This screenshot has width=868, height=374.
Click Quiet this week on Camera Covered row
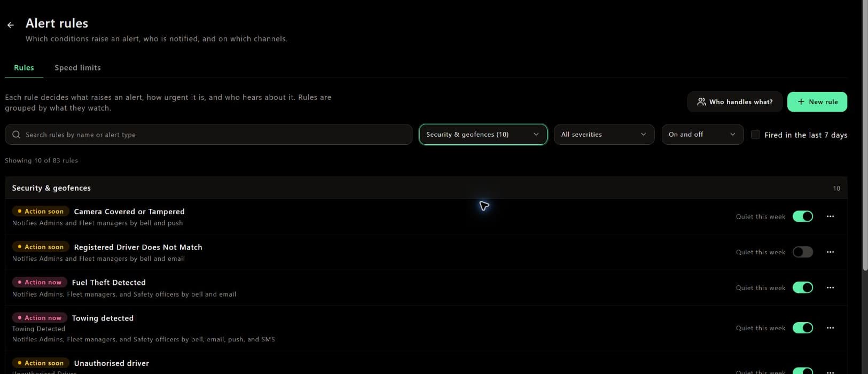click(x=761, y=216)
